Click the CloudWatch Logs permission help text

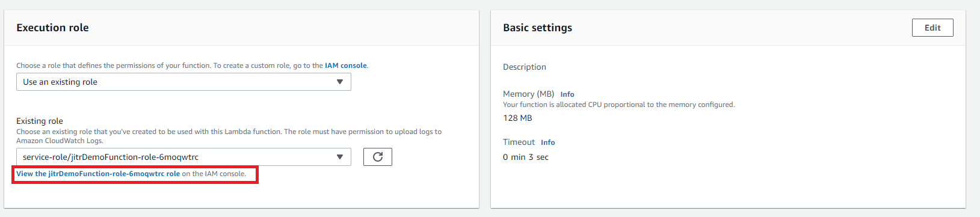[229, 136]
